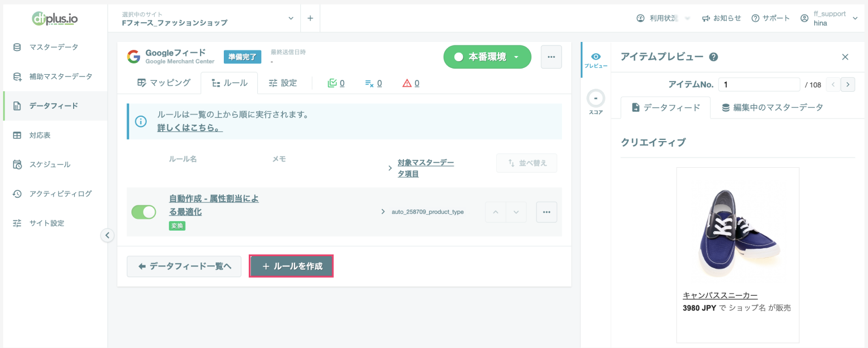Open the excluded items count

(x=373, y=83)
